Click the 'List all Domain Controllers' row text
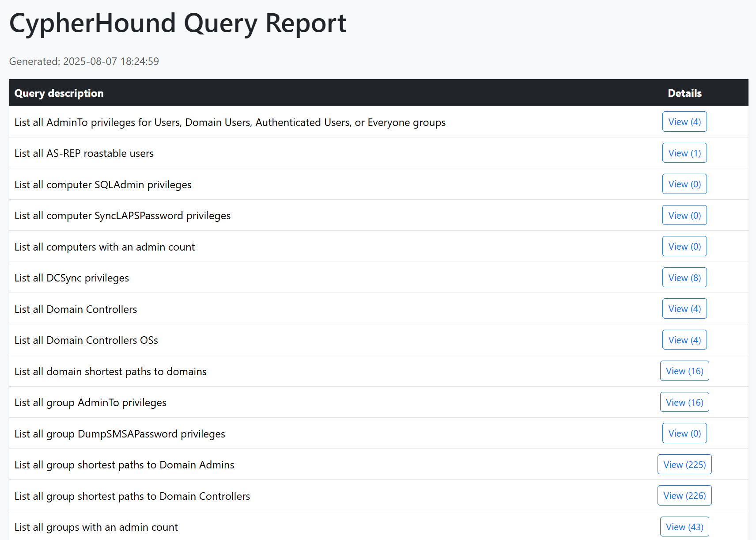 pos(76,309)
